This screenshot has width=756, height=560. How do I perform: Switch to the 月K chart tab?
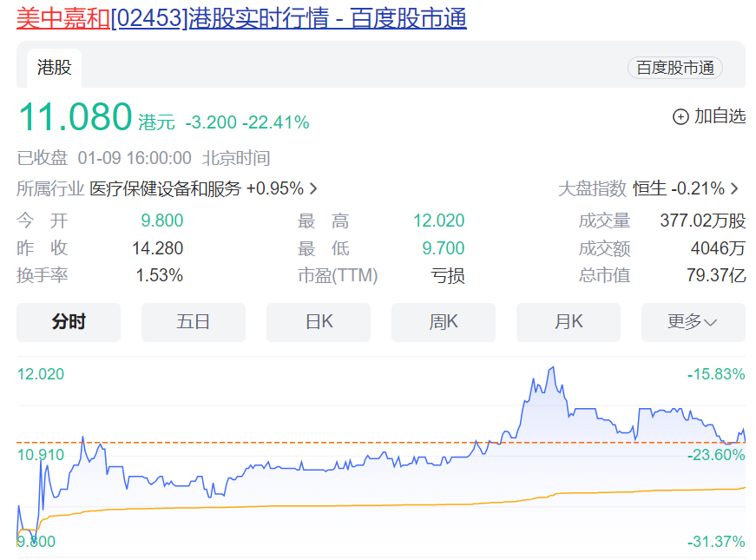pos(568,322)
